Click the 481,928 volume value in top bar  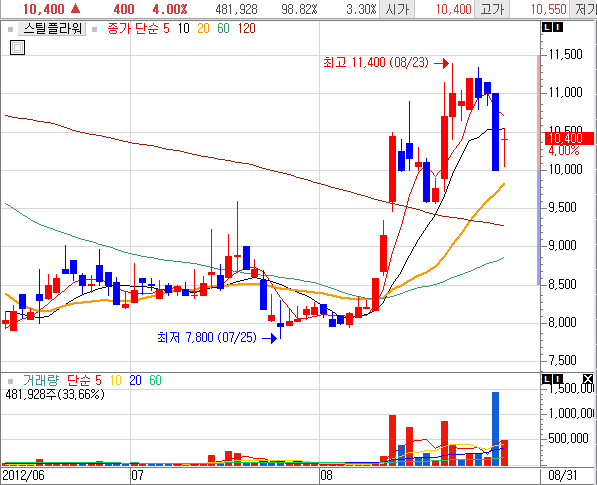point(236,9)
